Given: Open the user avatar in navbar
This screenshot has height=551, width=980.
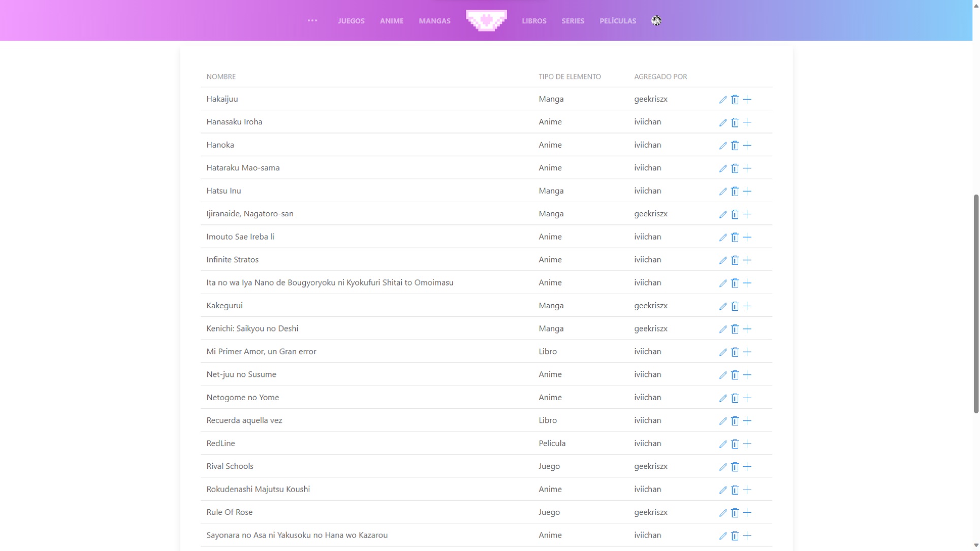Looking at the screenshot, I should pos(656,21).
